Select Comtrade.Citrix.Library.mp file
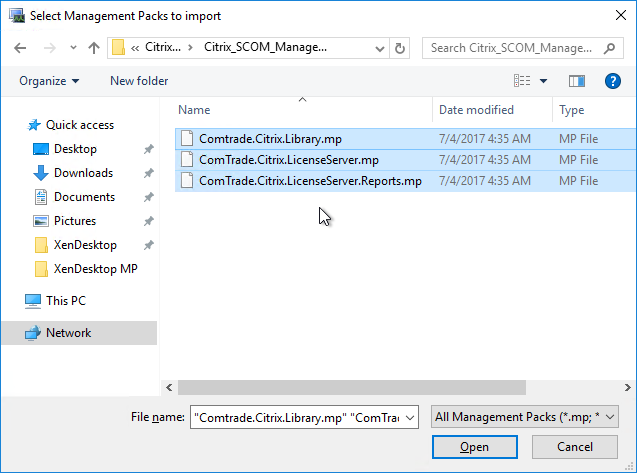This screenshot has height=473, width=637. (405, 139)
